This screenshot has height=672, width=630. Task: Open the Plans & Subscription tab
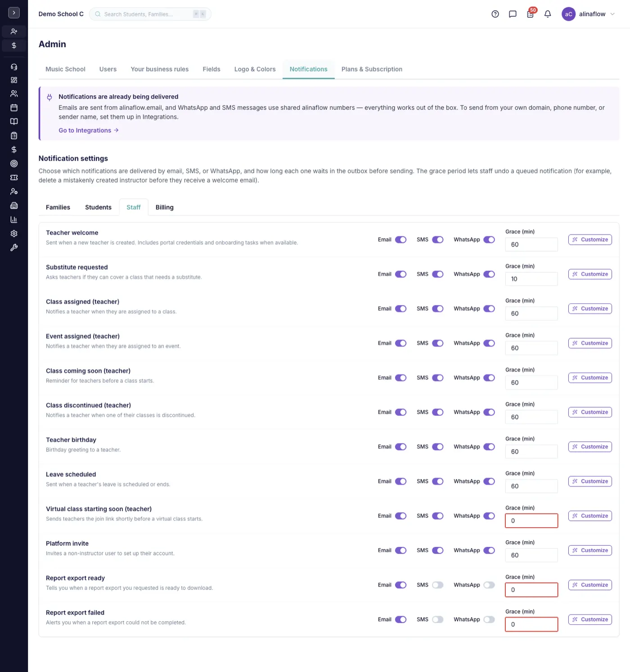point(372,69)
